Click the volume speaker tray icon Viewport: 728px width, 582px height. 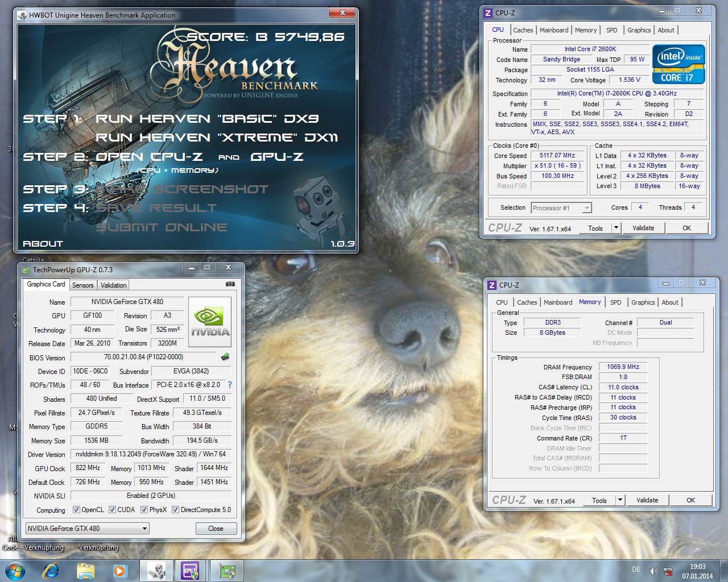[x=654, y=571]
